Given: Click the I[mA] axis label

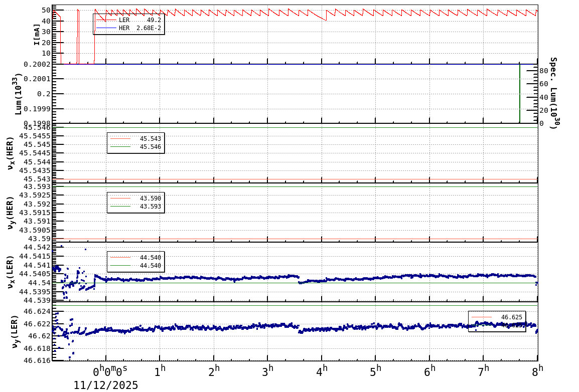Looking at the screenshot, I should pyautogui.click(x=36, y=34).
